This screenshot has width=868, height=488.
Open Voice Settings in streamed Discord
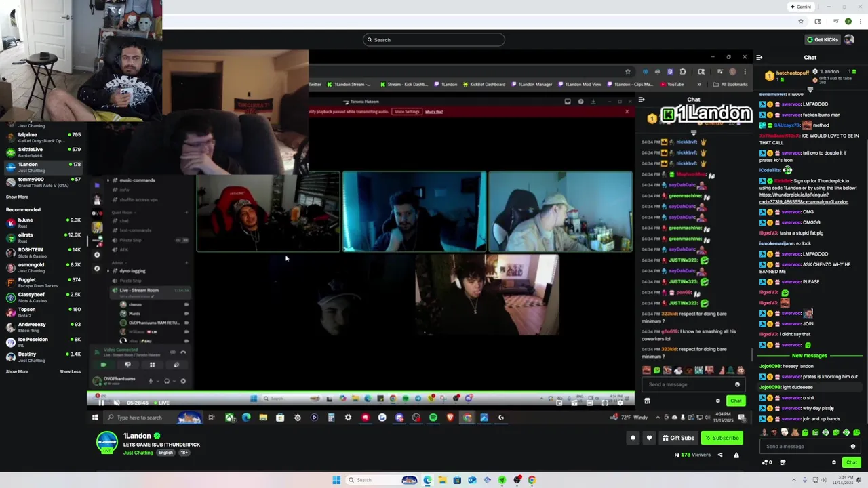[x=407, y=112]
